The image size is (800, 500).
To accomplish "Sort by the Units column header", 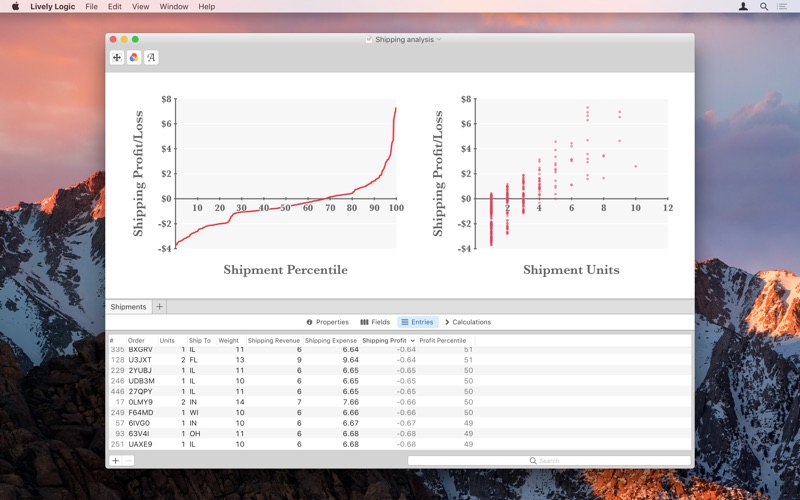I will (167, 340).
